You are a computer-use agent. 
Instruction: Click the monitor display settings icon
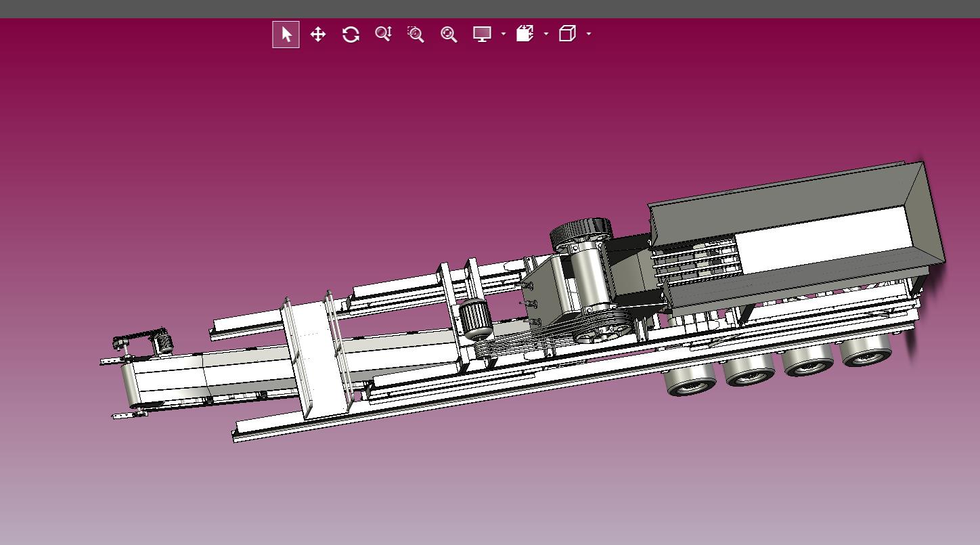(x=482, y=35)
